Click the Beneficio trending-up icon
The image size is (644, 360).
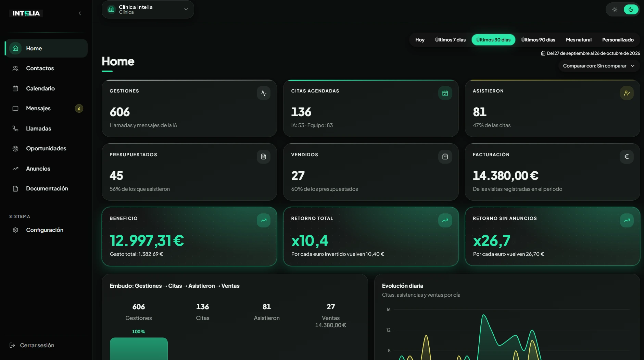[264, 221]
